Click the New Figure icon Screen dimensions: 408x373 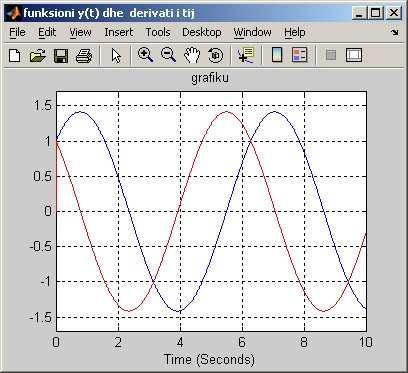[x=14, y=55]
